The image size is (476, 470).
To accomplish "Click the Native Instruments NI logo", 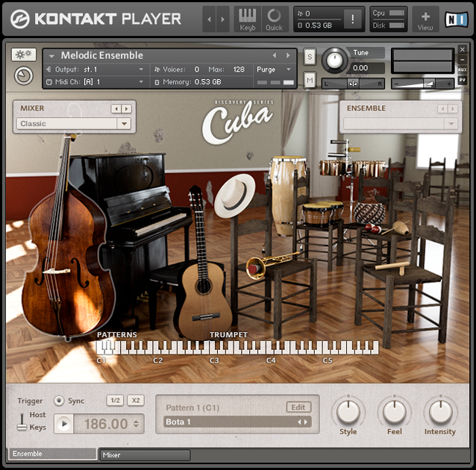I will tap(457, 19).
